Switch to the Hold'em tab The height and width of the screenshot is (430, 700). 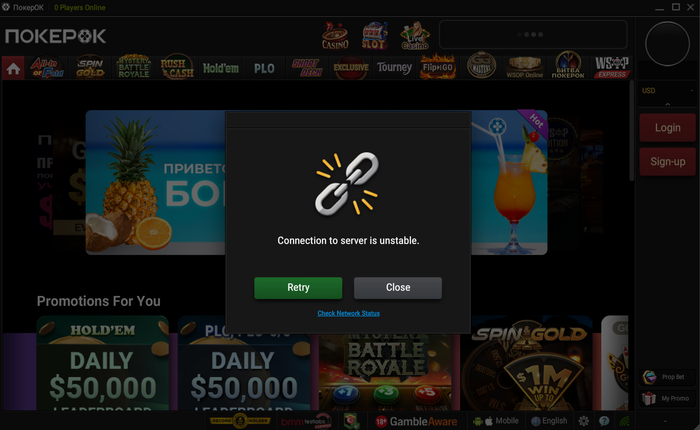click(x=221, y=68)
